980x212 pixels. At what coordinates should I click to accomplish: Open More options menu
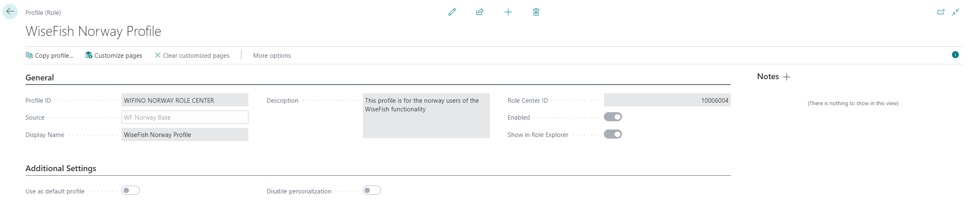(272, 56)
